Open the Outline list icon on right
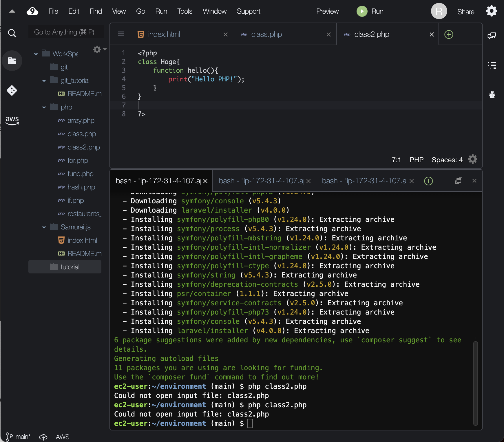Viewport: 504px width, 442px height. (x=492, y=65)
